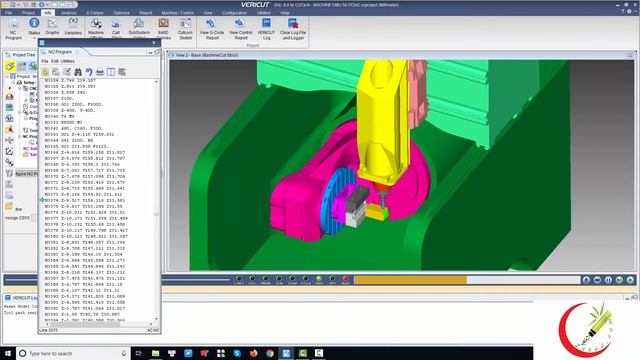Screen dimensions: 640x360
Task: Click the split columns icon in NC Program toolbar
Action: 111,72
